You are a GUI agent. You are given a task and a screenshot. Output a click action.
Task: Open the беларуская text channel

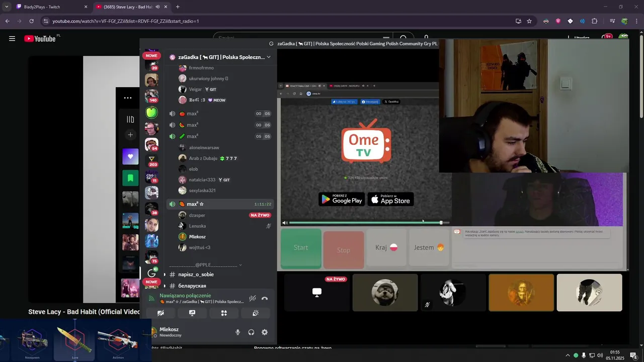(x=192, y=286)
